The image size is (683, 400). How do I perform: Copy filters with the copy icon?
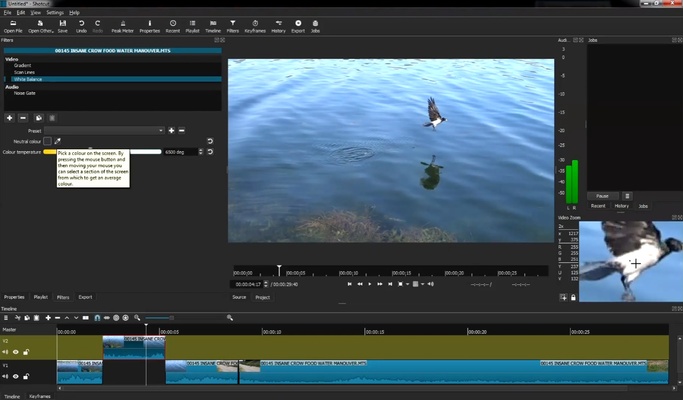[x=38, y=118]
